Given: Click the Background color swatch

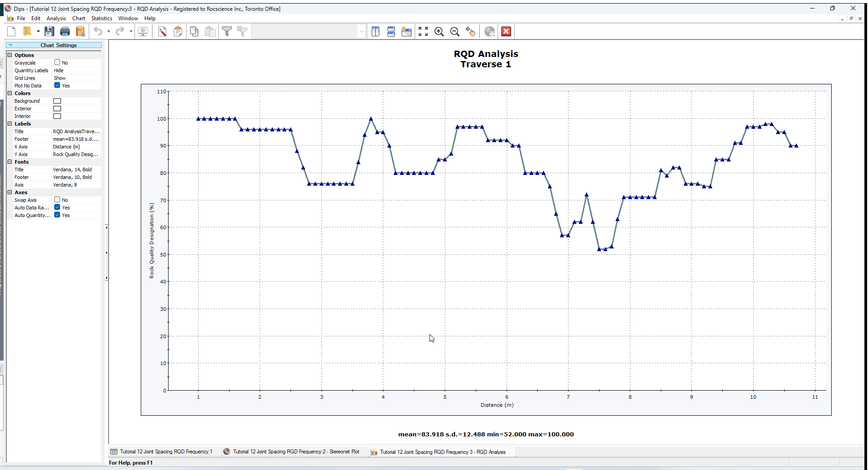Looking at the screenshot, I should pos(57,101).
